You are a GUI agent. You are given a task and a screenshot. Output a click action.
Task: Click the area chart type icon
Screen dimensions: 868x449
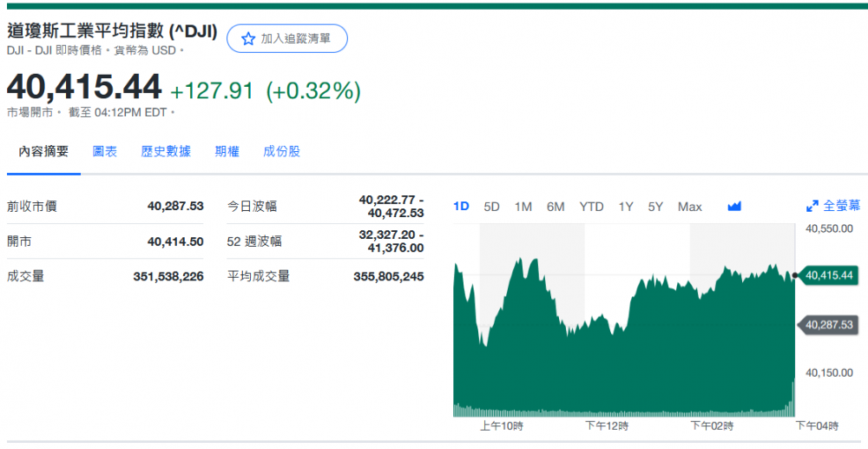coord(734,207)
